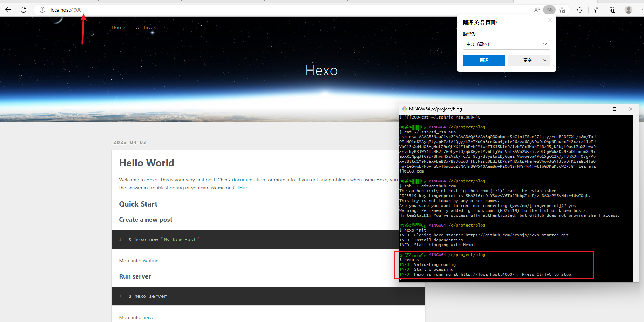Add this page to favorites star icon

coord(562,10)
